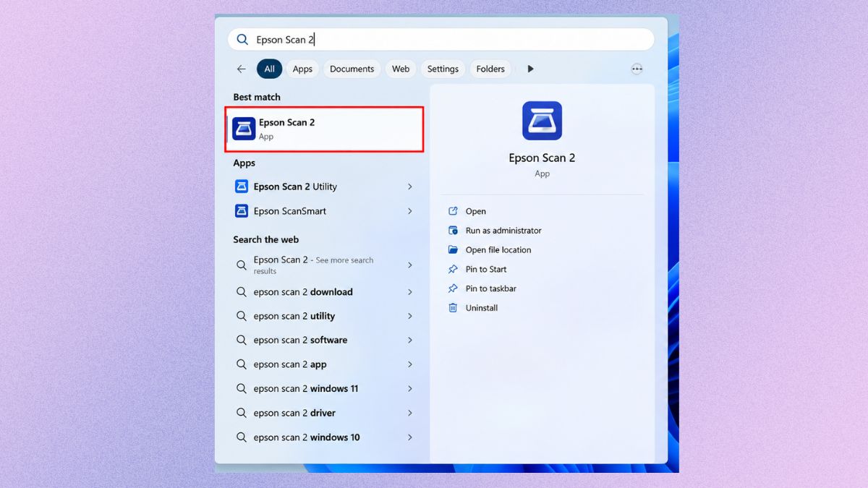This screenshot has height=488, width=868.
Task: Expand Epson Scan 2 Utility chevron
Action: pos(409,187)
